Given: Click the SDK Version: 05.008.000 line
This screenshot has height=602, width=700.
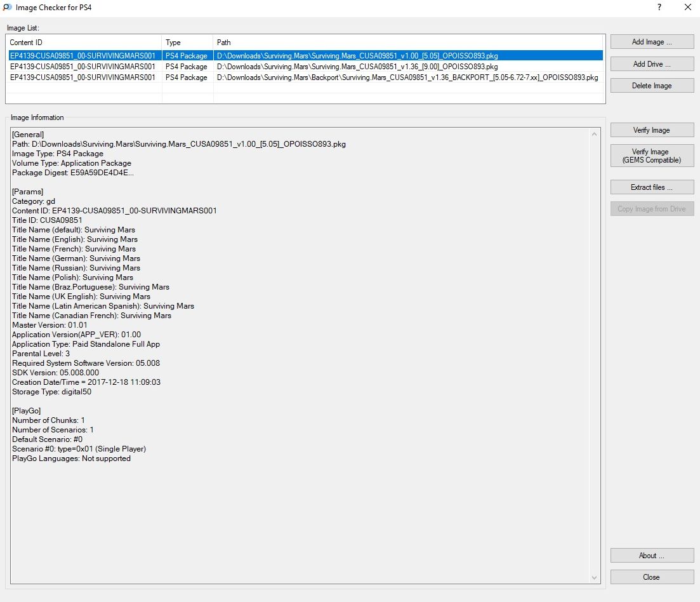Looking at the screenshot, I should (55, 373).
